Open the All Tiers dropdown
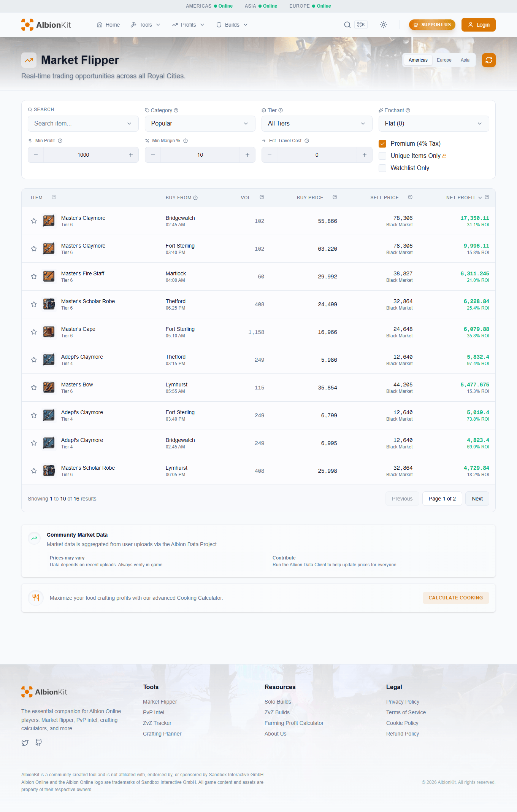The image size is (517, 812). point(317,124)
